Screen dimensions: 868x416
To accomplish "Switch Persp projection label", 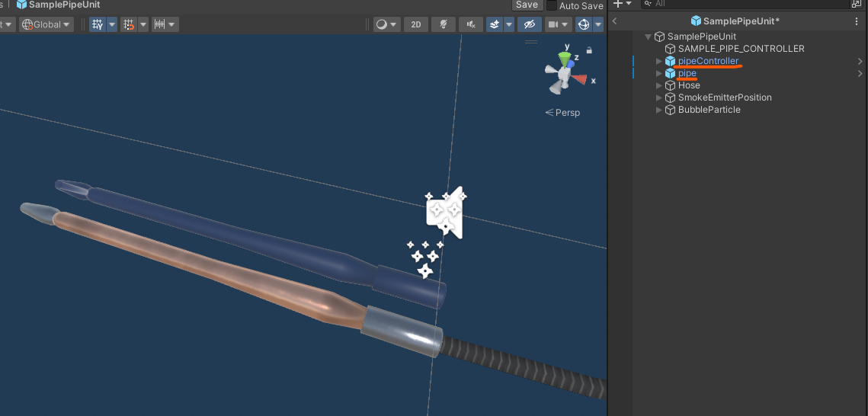I will [563, 113].
